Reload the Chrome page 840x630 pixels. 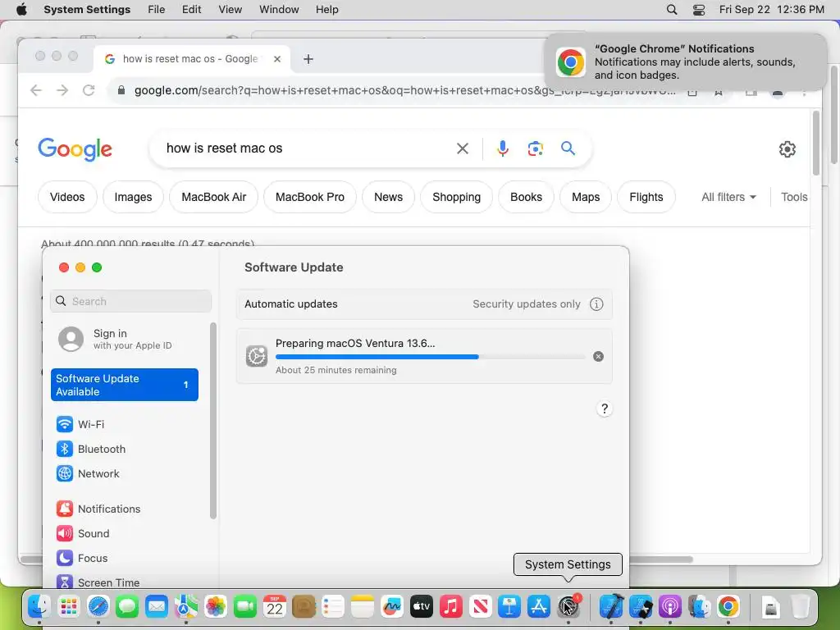(x=89, y=90)
